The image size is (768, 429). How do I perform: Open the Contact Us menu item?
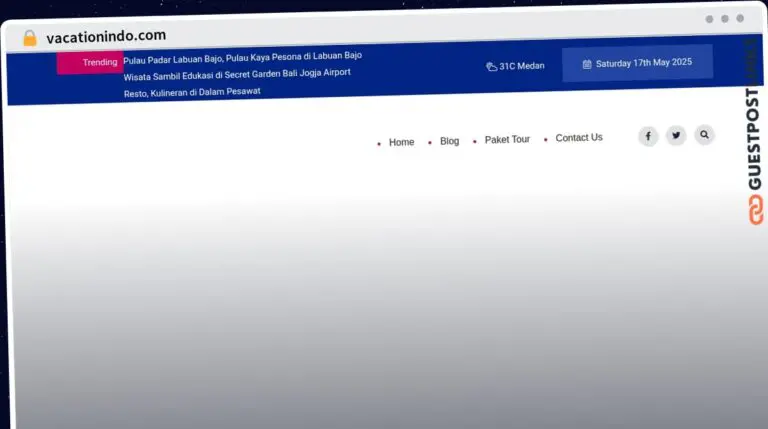pos(578,138)
